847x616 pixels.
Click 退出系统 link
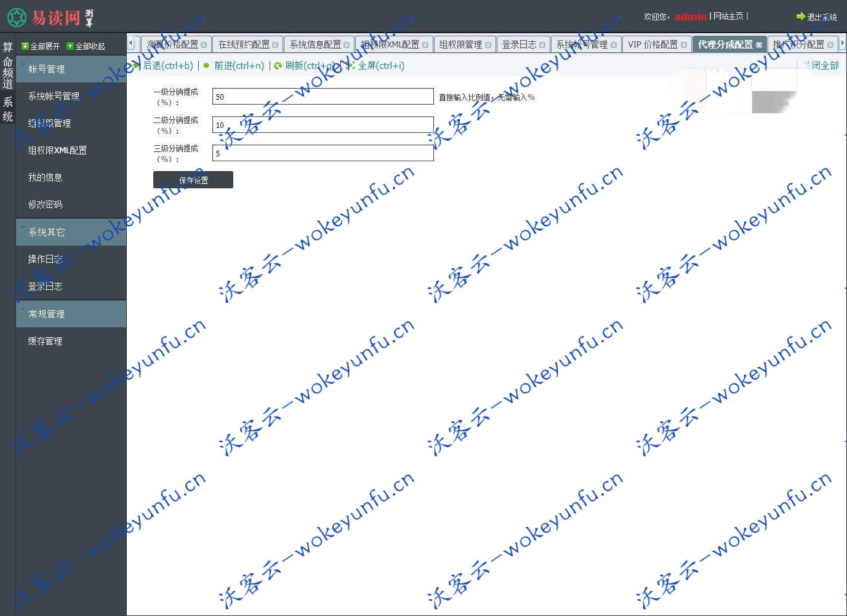click(822, 17)
